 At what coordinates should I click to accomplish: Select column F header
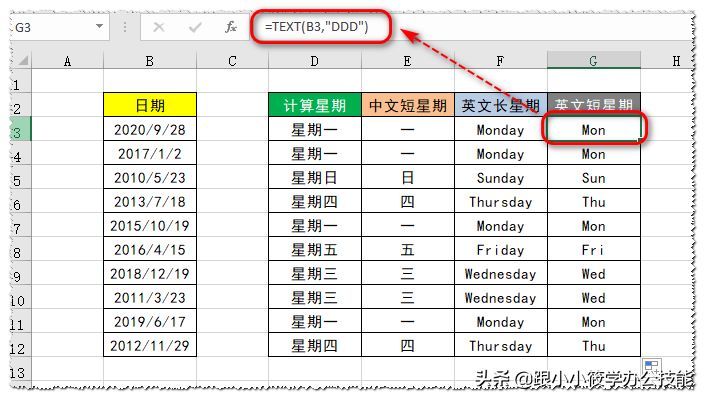(500, 61)
